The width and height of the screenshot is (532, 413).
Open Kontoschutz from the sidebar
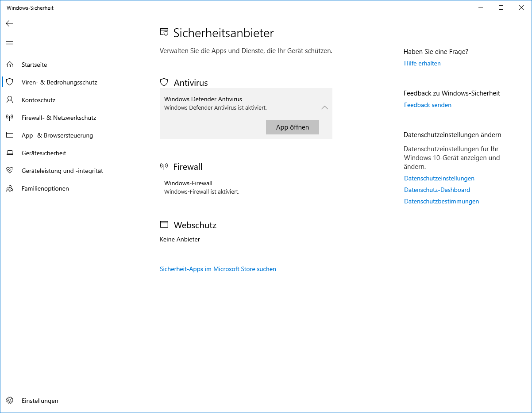coord(39,100)
